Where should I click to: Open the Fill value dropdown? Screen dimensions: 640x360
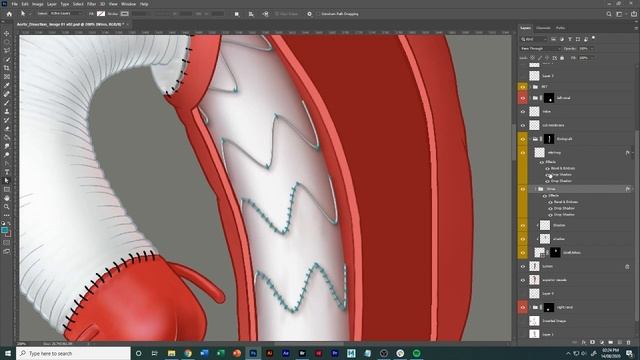click(592, 58)
